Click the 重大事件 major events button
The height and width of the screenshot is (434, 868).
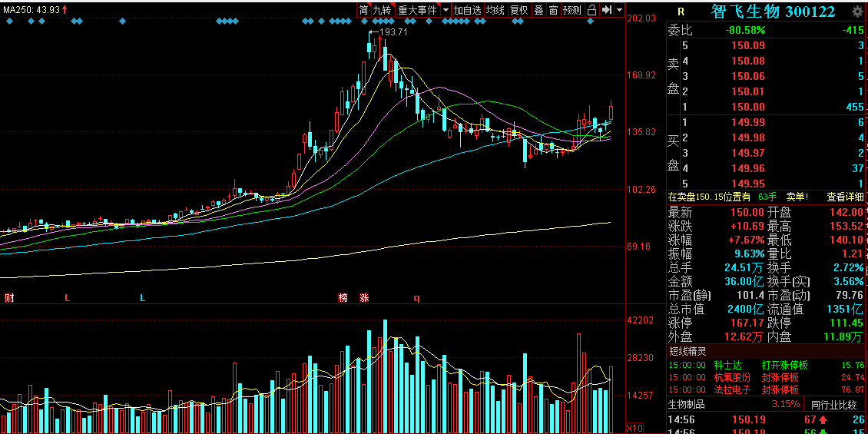pos(418,9)
